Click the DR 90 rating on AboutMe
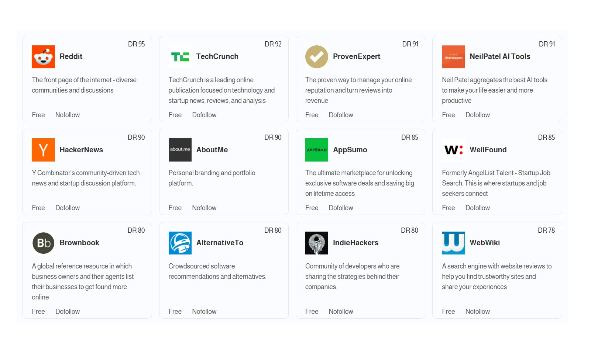This screenshot has height=364, width=591. [273, 138]
